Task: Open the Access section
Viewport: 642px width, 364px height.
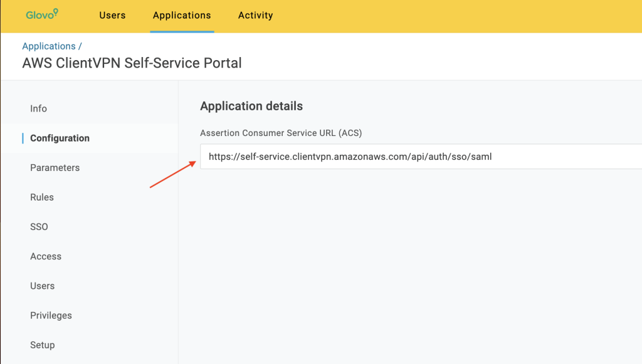Action: pyautogui.click(x=45, y=256)
